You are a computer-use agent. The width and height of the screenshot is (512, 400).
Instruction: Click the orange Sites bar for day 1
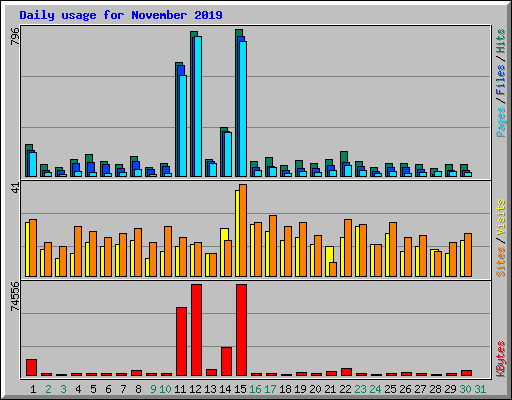[x=33, y=248]
